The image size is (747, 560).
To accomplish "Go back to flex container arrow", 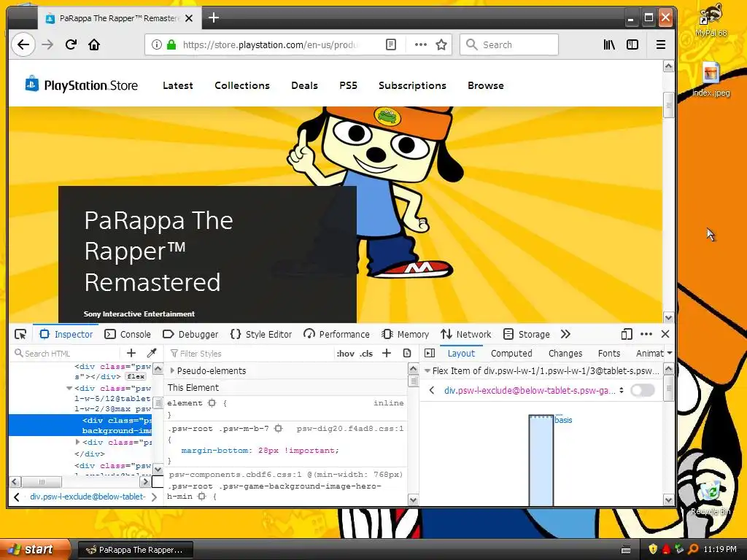I will pyautogui.click(x=432, y=391).
